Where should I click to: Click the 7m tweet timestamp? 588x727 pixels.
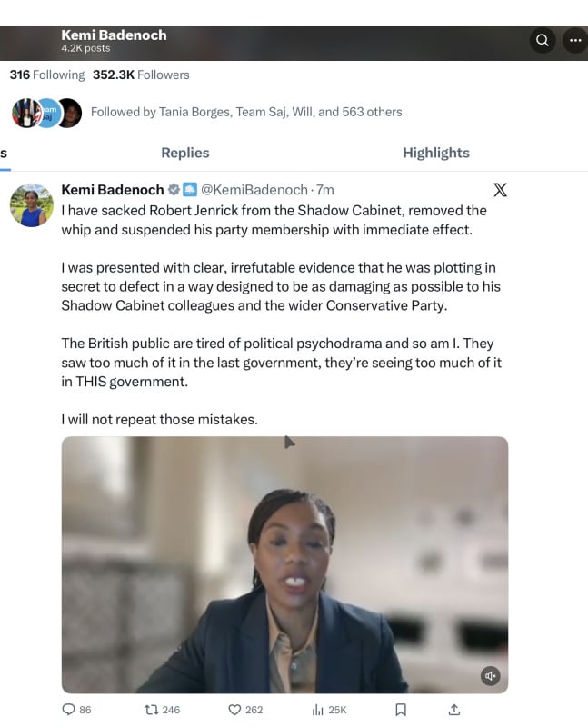[325, 190]
